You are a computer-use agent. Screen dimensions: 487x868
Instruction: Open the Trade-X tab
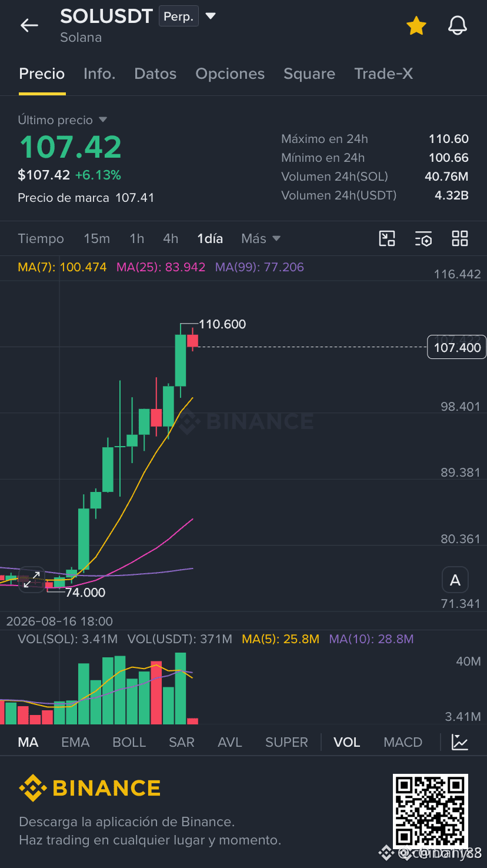383,74
